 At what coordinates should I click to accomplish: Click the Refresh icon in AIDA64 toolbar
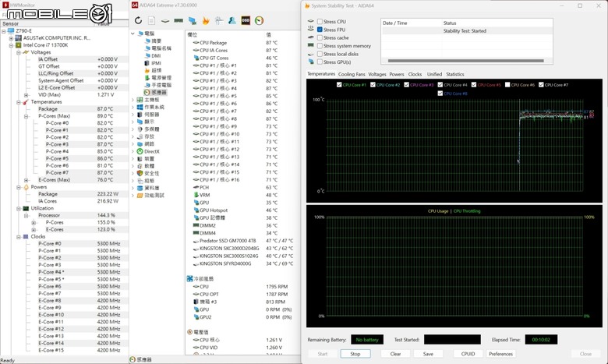pos(139,20)
